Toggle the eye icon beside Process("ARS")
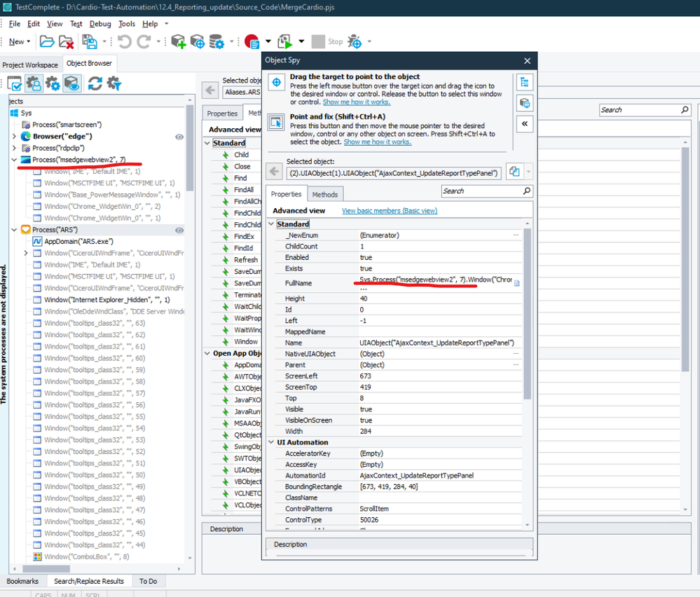 pos(179,230)
